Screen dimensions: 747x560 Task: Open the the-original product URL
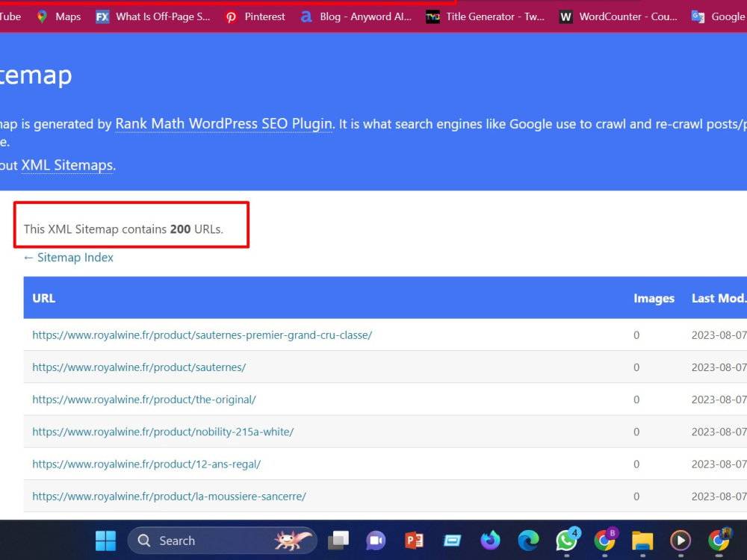click(x=144, y=399)
